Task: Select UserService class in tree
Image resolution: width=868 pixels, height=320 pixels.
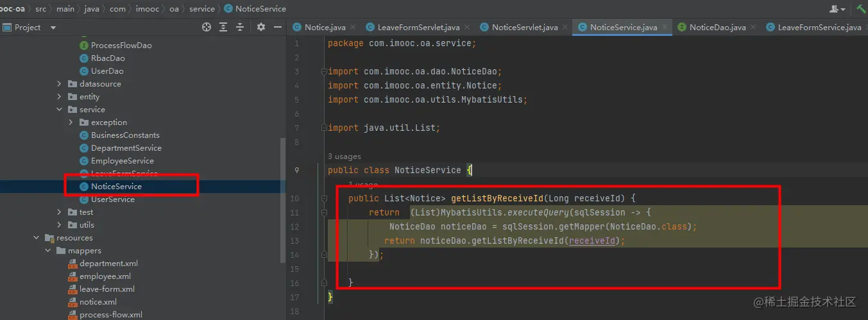Action: point(113,199)
